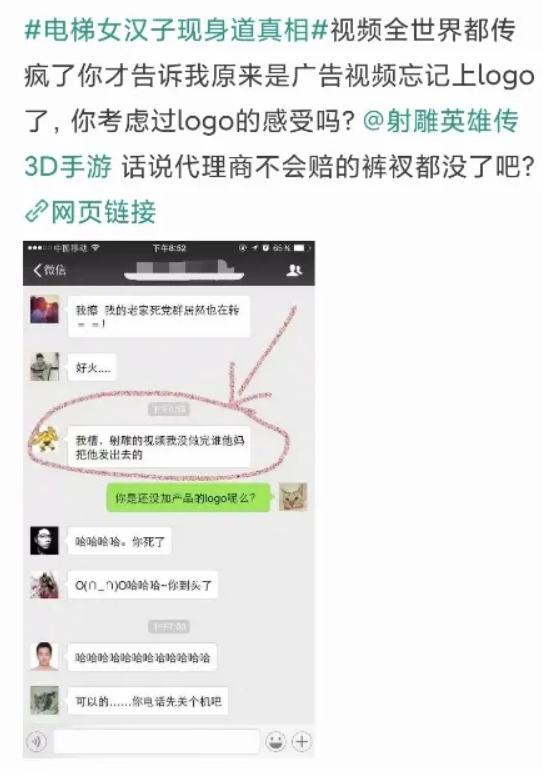Open the emoji smiley picker
The width and height of the screenshot is (543, 774).
275,741
